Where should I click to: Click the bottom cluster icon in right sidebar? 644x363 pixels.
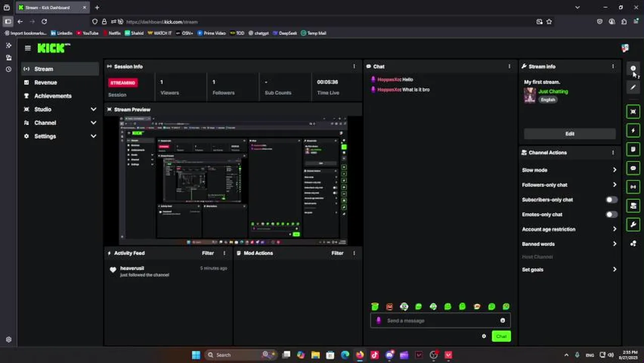(x=633, y=244)
